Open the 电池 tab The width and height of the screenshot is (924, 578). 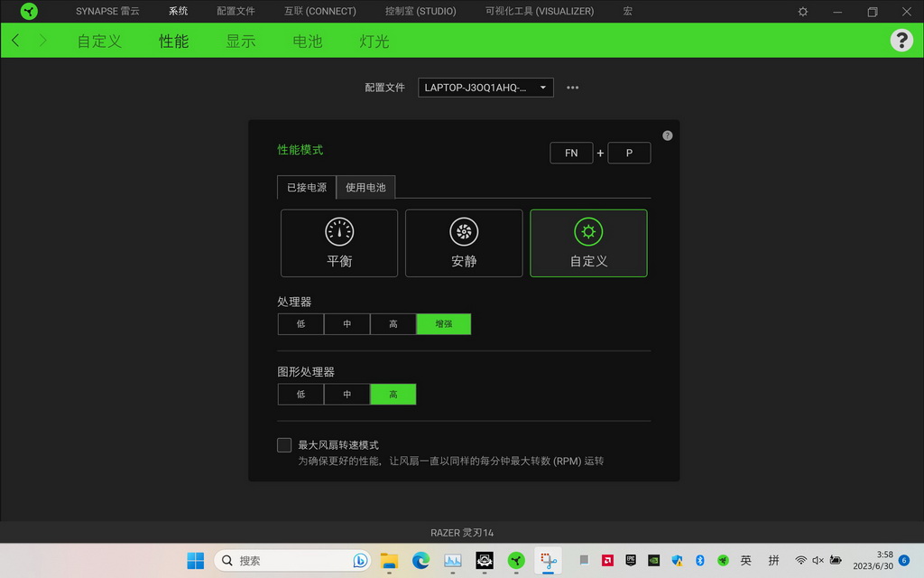[x=308, y=41]
